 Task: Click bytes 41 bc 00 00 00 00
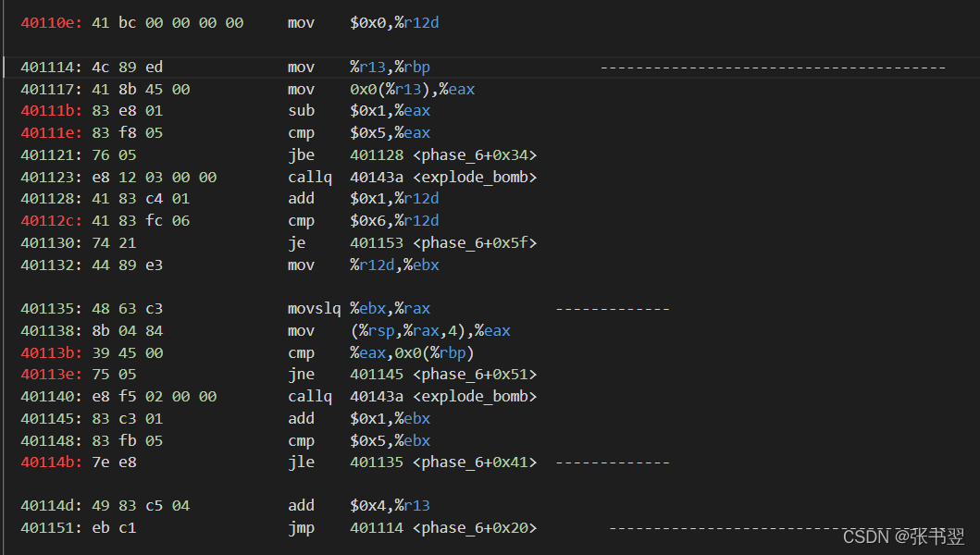[167, 23]
